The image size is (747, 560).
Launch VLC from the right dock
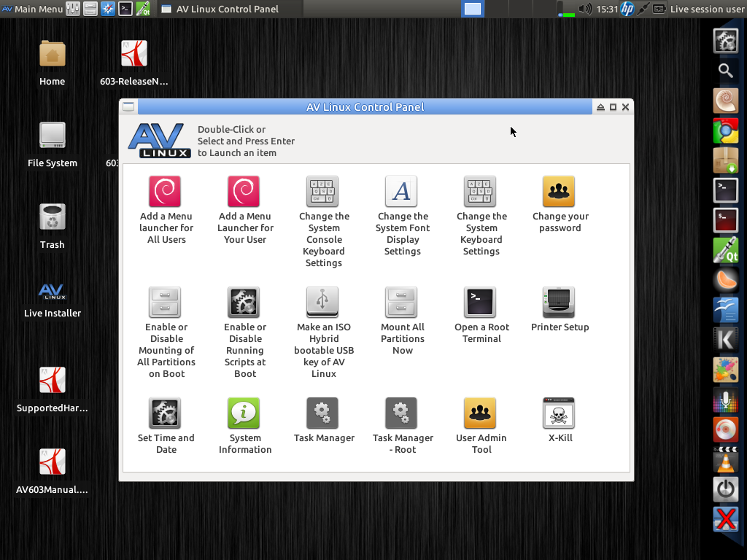point(726,460)
